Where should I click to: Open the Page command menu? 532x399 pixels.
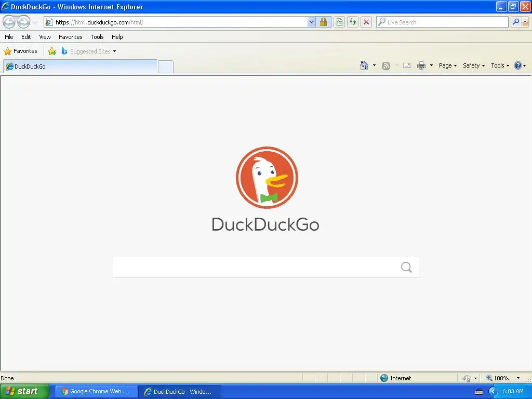coord(447,65)
